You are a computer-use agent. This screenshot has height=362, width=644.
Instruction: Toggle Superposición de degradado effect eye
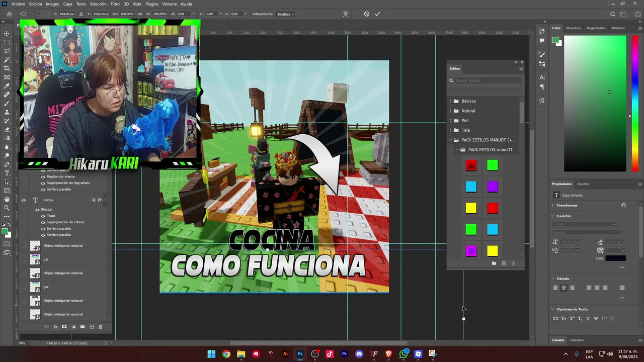coord(43,183)
